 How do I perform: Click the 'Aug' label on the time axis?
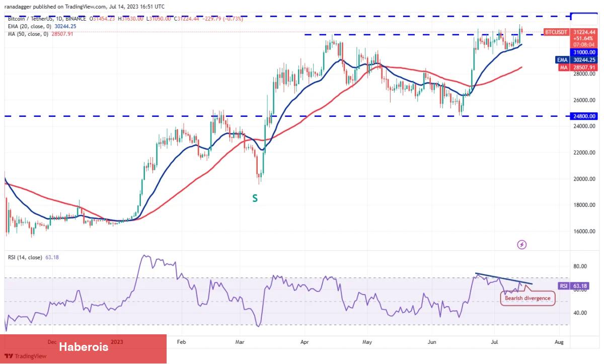(558, 341)
